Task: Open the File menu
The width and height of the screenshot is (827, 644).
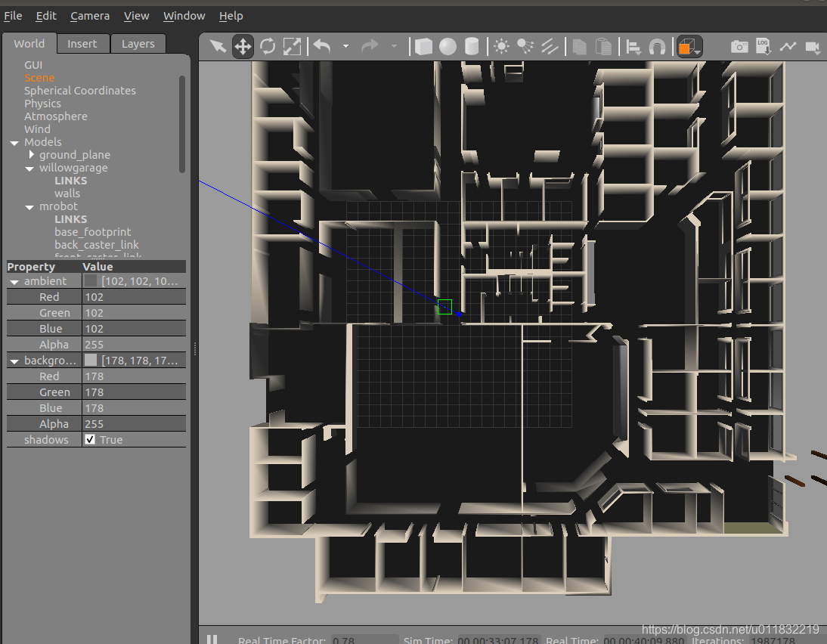Action: point(13,16)
